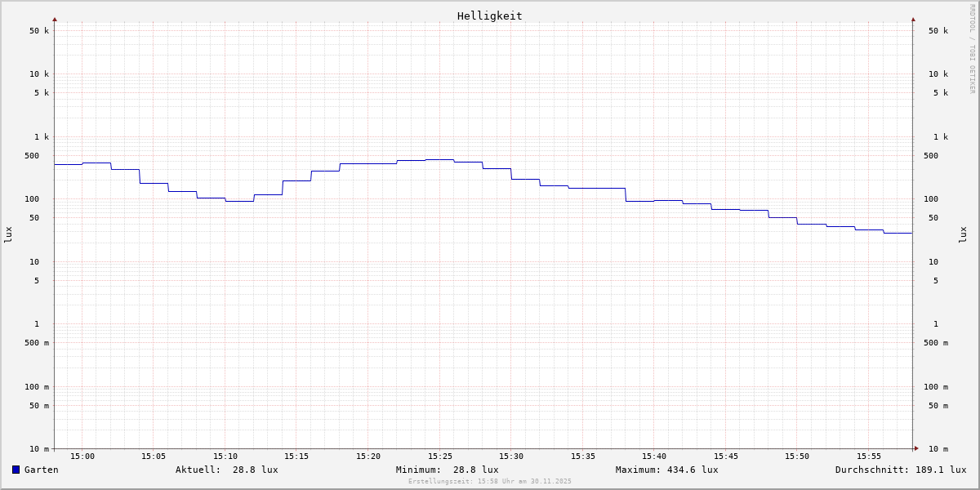
Task: Click the Helligkeit chart title
Action: 489,16
